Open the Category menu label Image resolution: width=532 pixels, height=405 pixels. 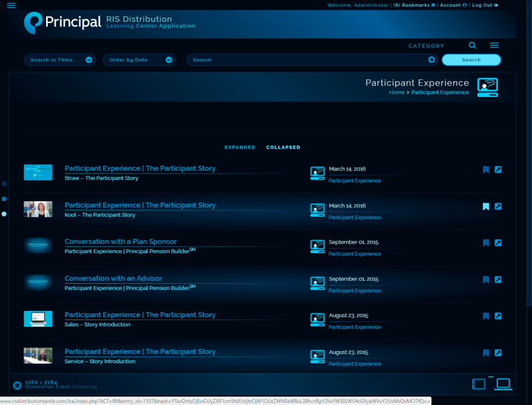coord(426,46)
